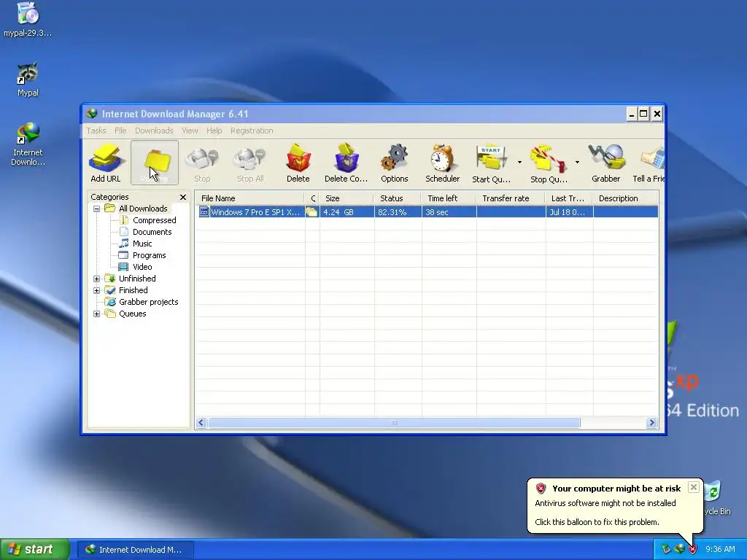Open the Downloads menu
The image size is (747, 560).
(x=154, y=131)
